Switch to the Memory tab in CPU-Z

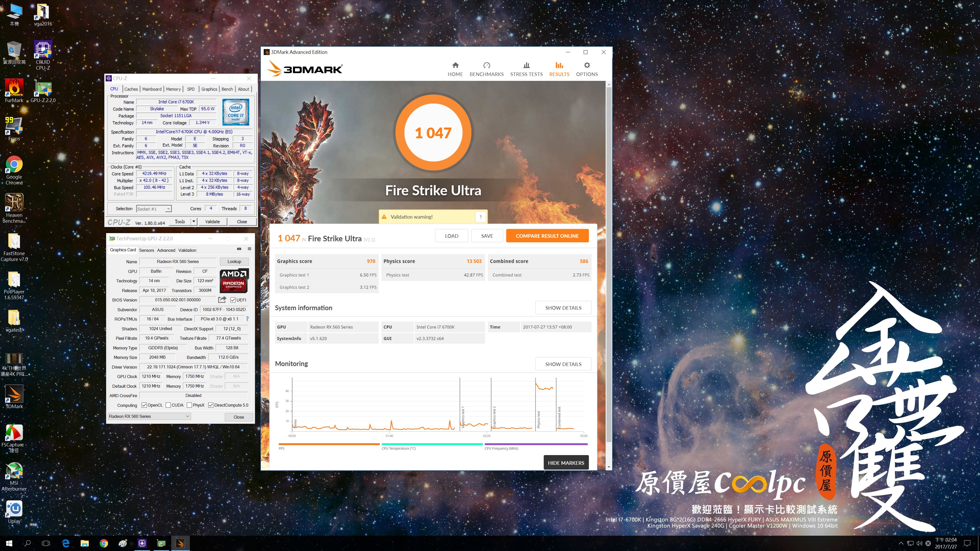tap(173, 89)
